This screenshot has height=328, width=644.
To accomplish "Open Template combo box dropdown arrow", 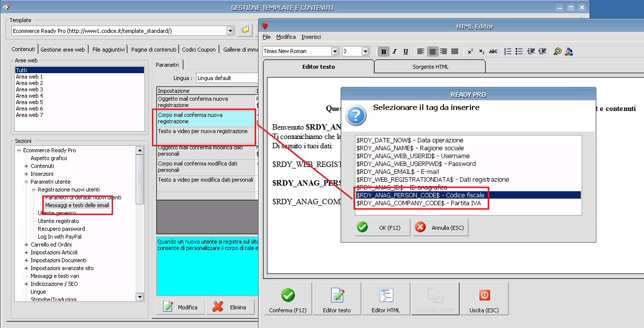I will (x=230, y=31).
